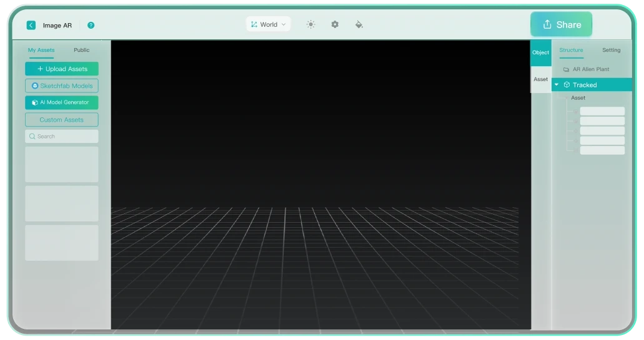The height and width of the screenshot is (340, 644).
Task: Click the asset Search field
Action: coord(62,136)
